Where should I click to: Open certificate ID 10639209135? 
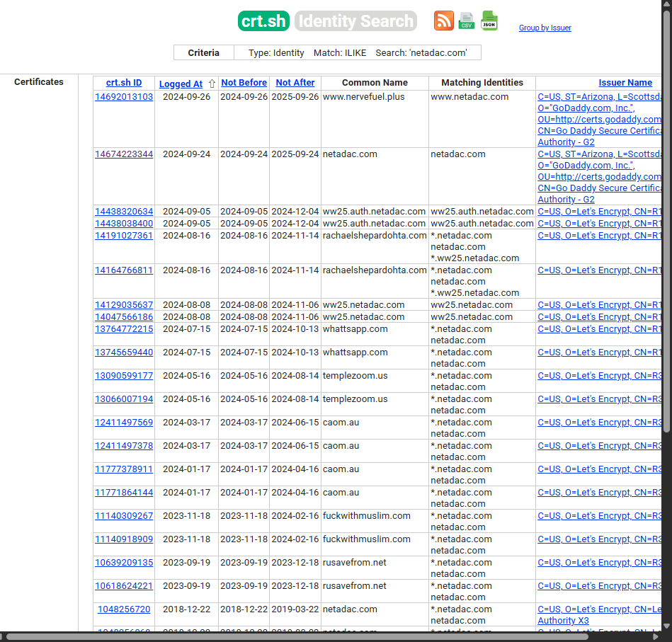coord(124,562)
